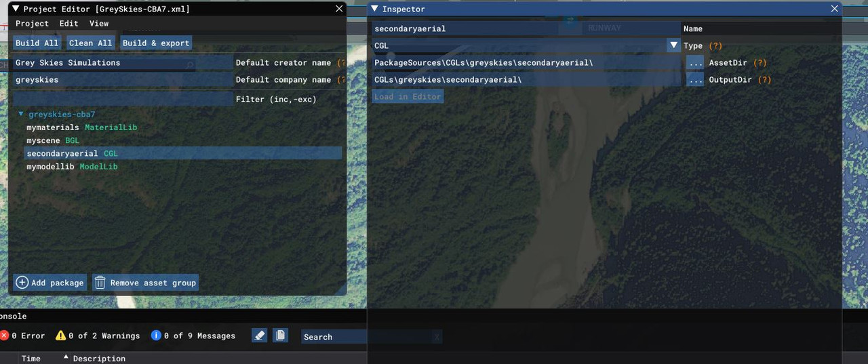
Task: Select mymodellib ModelLib asset group
Action: pos(72,167)
